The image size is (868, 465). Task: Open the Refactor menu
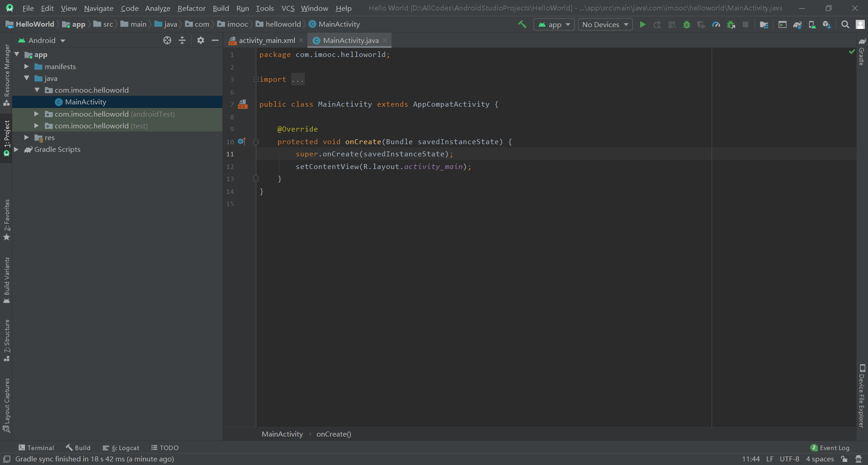(191, 8)
